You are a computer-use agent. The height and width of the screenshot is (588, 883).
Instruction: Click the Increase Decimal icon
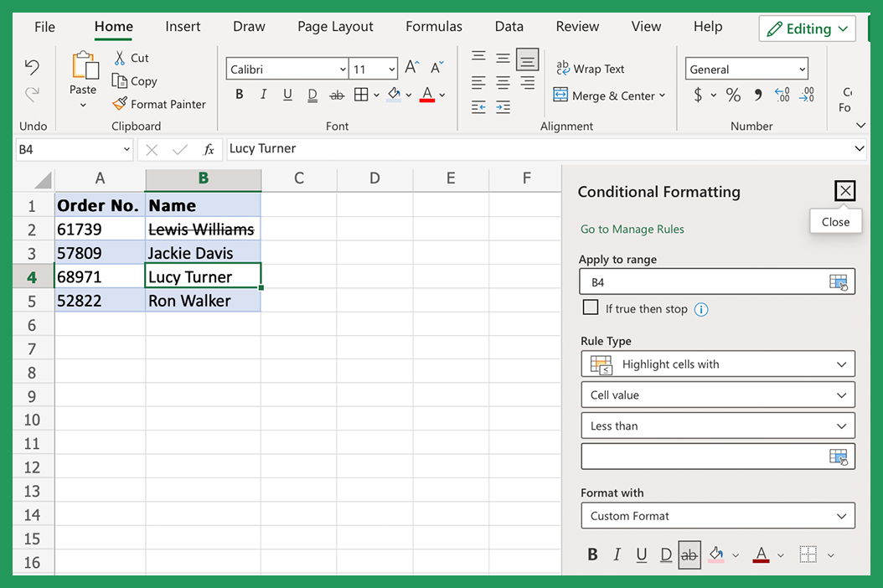coord(782,95)
